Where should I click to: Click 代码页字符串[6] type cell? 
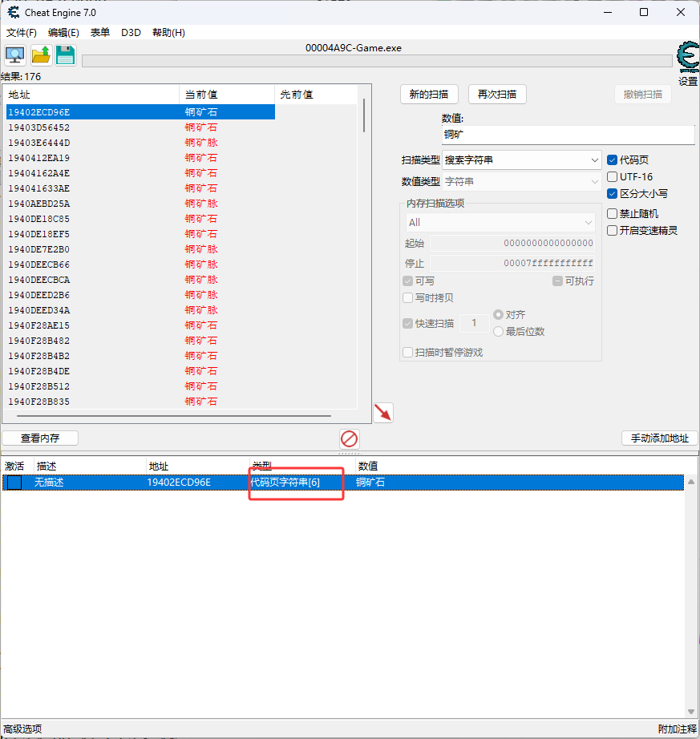[x=285, y=483]
